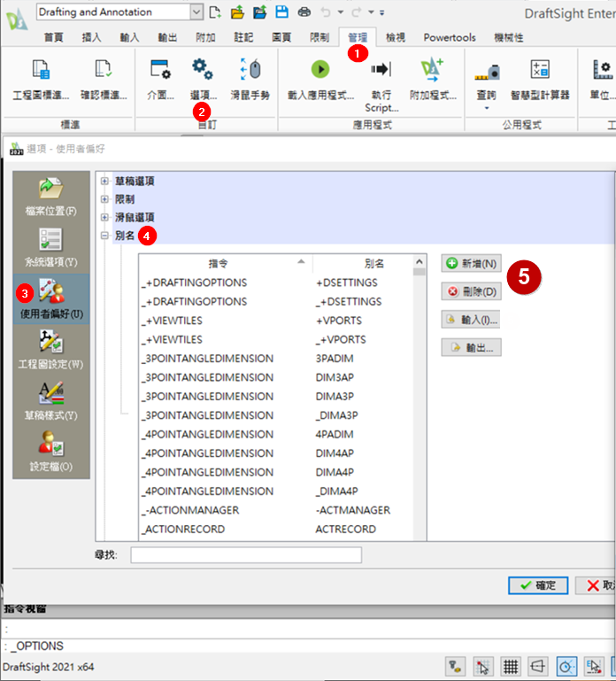Image resolution: width=616 pixels, height=681 pixels.
Task: Click the 確定 OK button
Action: pos(538,585)
